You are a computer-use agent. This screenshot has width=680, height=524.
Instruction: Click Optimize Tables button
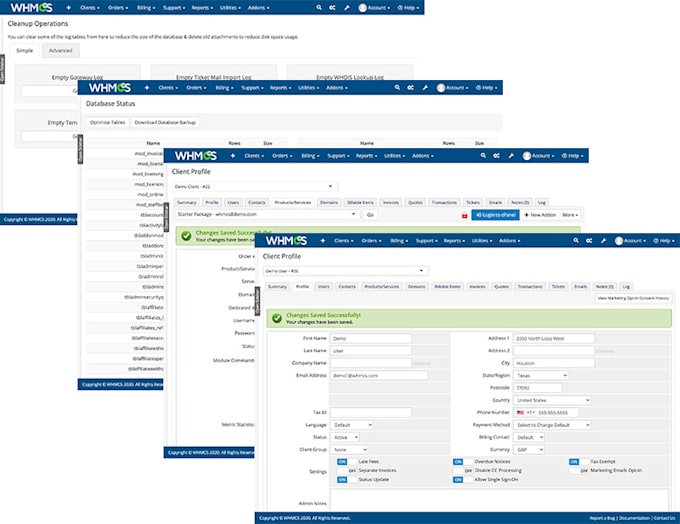(108, 123)
